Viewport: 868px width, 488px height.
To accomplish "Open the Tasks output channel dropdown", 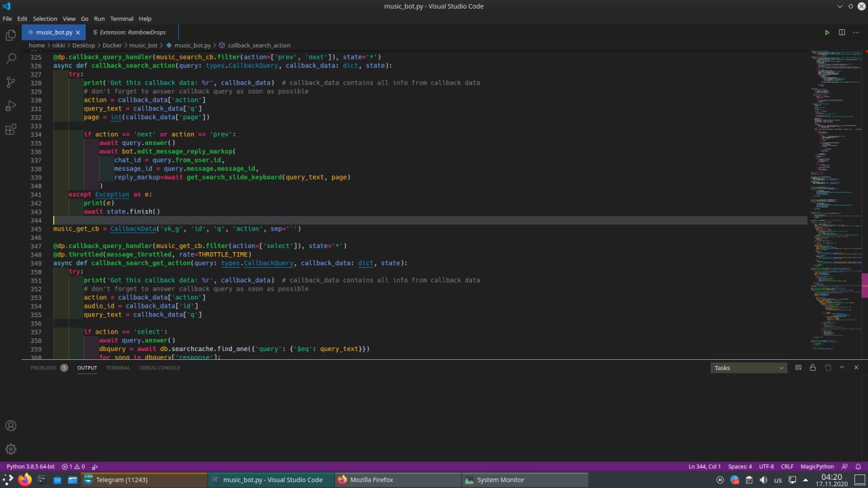I will (749, 368).
